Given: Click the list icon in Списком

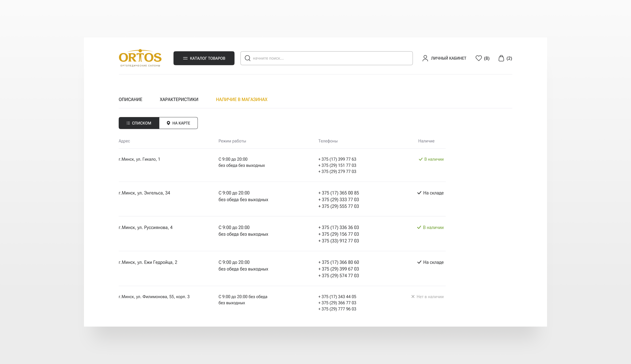Looking at the screenshot, I should click(x=128, y=123).
